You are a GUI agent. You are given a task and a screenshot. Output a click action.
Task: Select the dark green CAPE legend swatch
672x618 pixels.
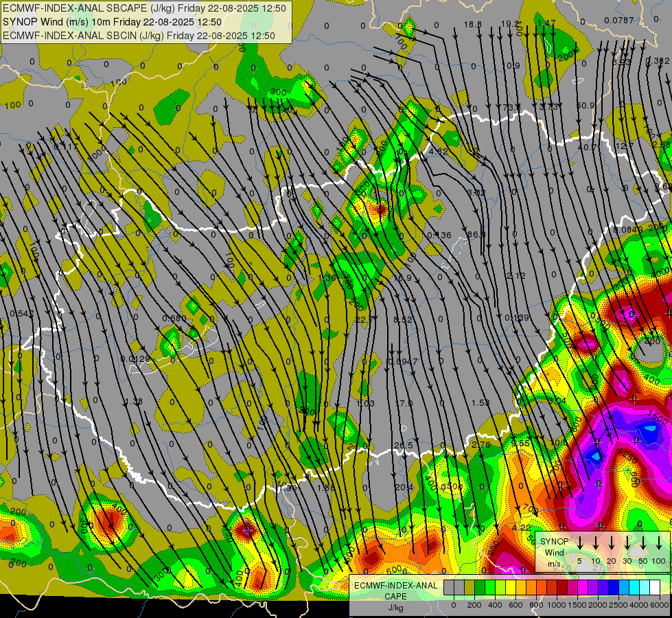click(x=480, y=587)
